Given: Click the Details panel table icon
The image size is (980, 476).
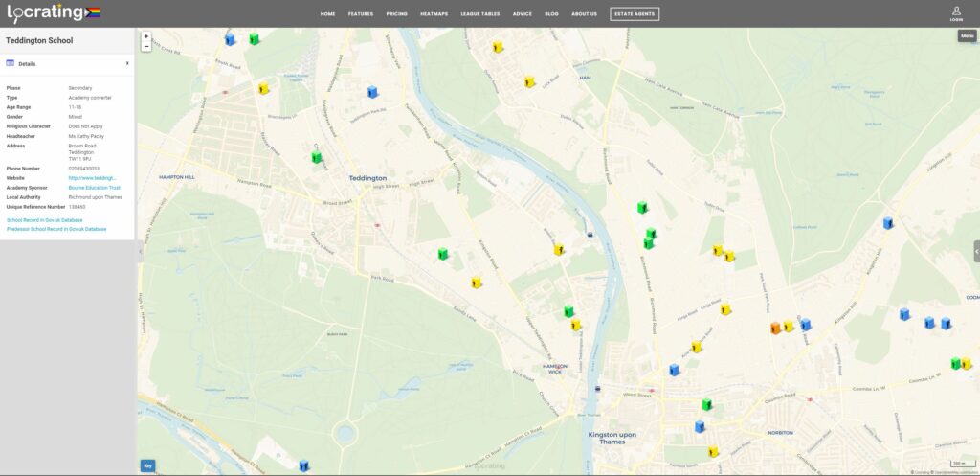Looking at the screenshot, I should coord(11,63).
